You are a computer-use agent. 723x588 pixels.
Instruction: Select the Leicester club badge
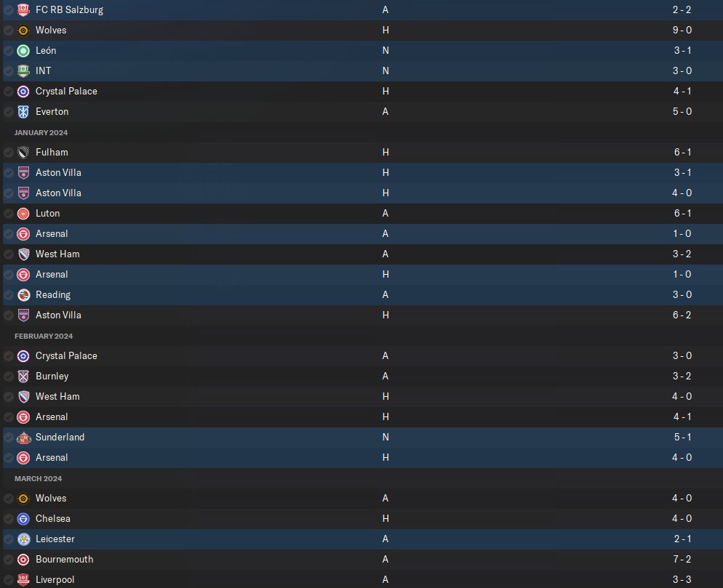(23, 539)
